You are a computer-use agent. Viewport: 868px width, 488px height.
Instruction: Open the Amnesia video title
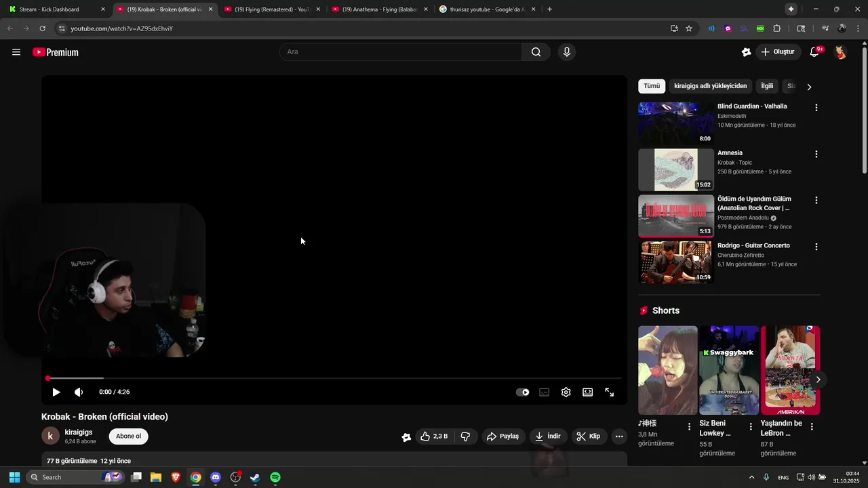pyautogui.click(x=730, y=153)
